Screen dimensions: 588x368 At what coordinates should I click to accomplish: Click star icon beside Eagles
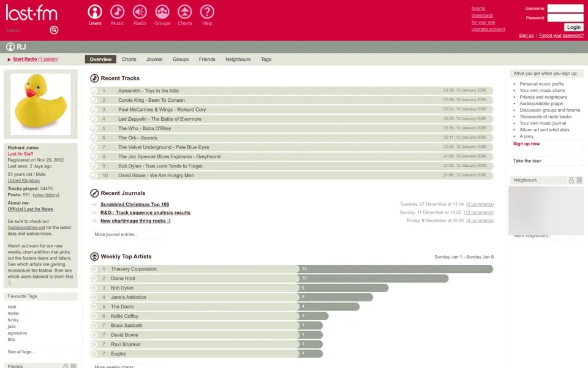(x=94, y=353)
